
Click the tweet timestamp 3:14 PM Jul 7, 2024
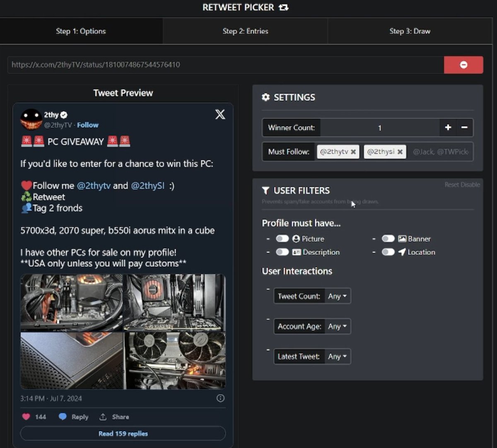51,398
